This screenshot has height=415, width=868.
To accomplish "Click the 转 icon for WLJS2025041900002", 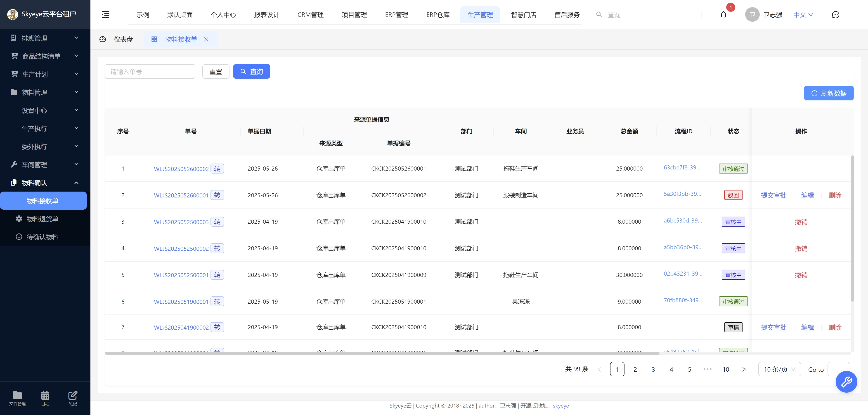I will (217, 327).
